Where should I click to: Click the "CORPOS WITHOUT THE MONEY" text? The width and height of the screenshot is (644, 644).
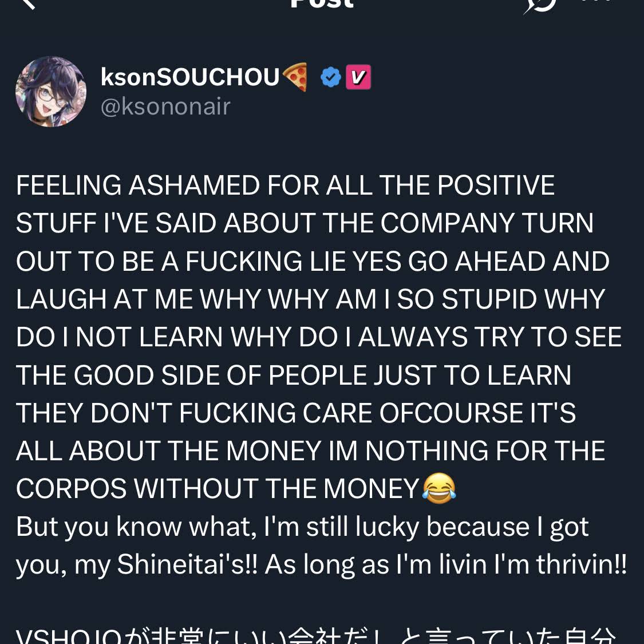(x=218, y=489)
